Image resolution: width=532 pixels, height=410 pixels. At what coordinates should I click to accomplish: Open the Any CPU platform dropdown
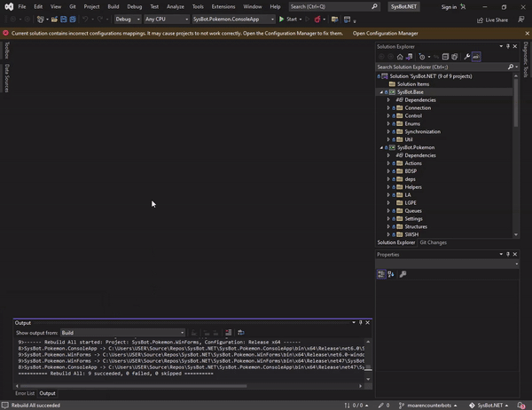pyautogui.click(x=167, y=20)
